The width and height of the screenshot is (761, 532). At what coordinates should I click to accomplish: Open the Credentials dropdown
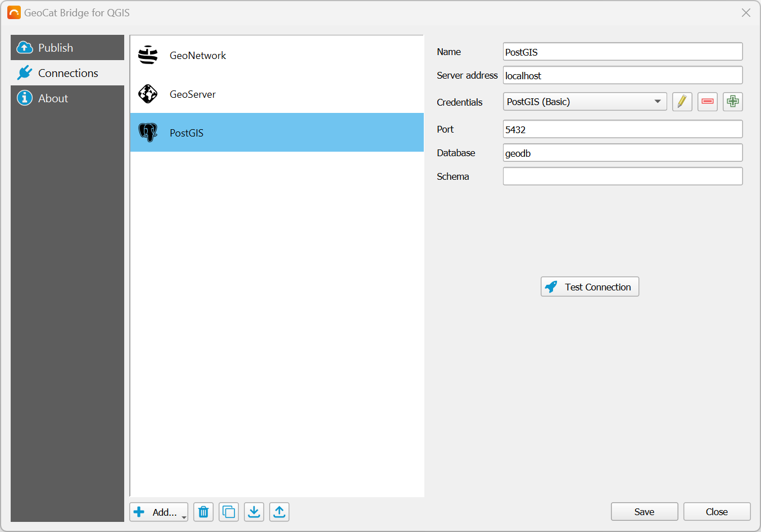(x=585, y=102)
